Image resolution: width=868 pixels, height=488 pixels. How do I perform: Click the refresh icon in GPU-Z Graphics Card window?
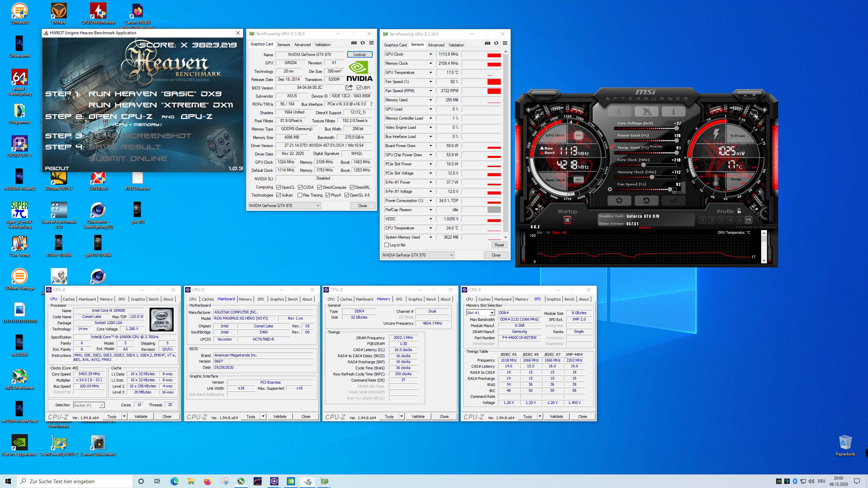(362, 43)
